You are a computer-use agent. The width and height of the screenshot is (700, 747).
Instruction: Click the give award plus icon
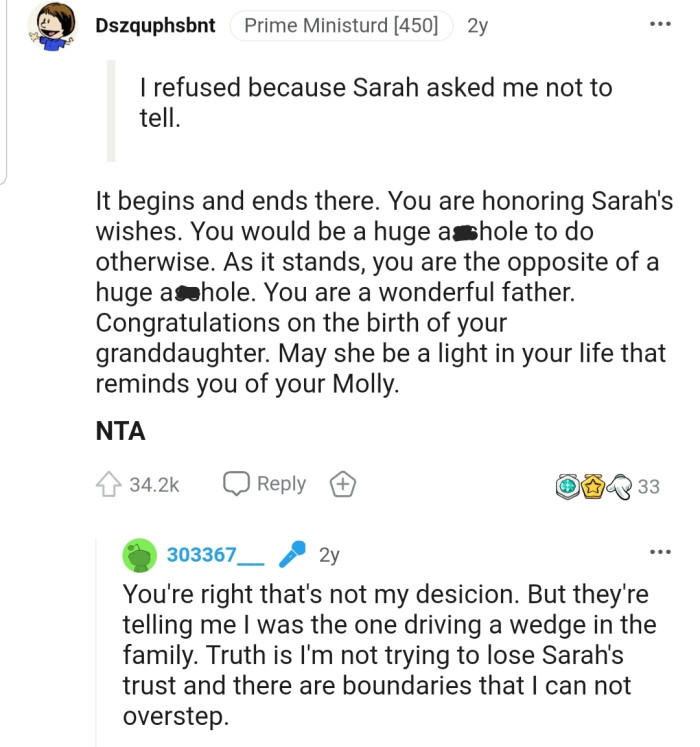click(342, 485)
